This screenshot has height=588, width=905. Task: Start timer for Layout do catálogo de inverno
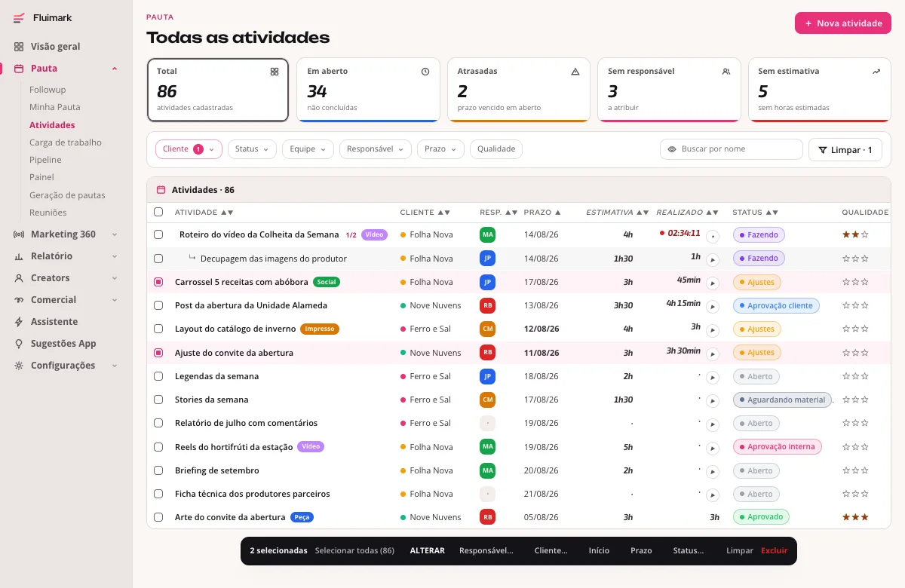coord(713,330)
